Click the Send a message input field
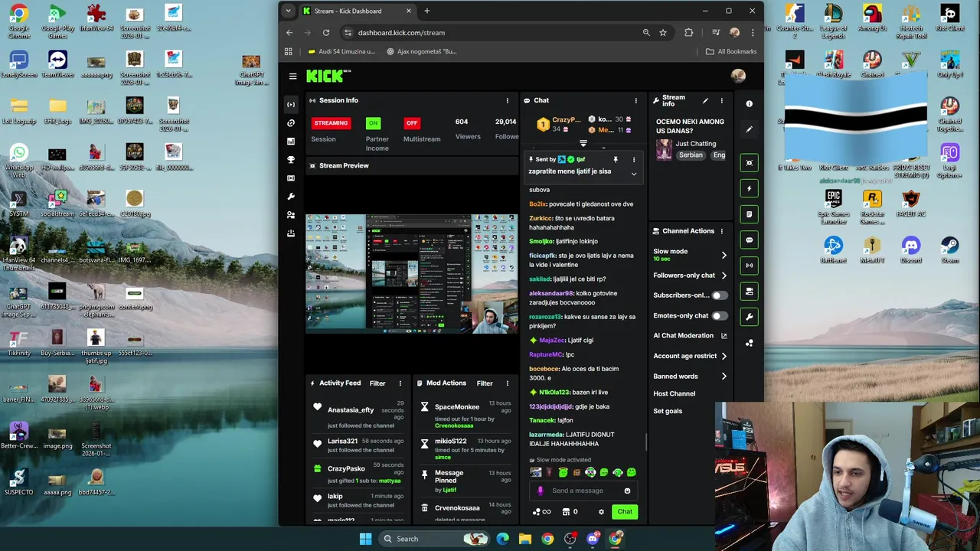This screenshot has width=980, height=551. click(x=582, y=491)
